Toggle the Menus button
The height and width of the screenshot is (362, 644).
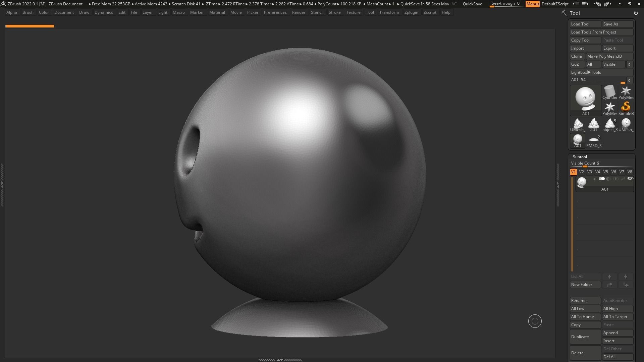point(532,4)
